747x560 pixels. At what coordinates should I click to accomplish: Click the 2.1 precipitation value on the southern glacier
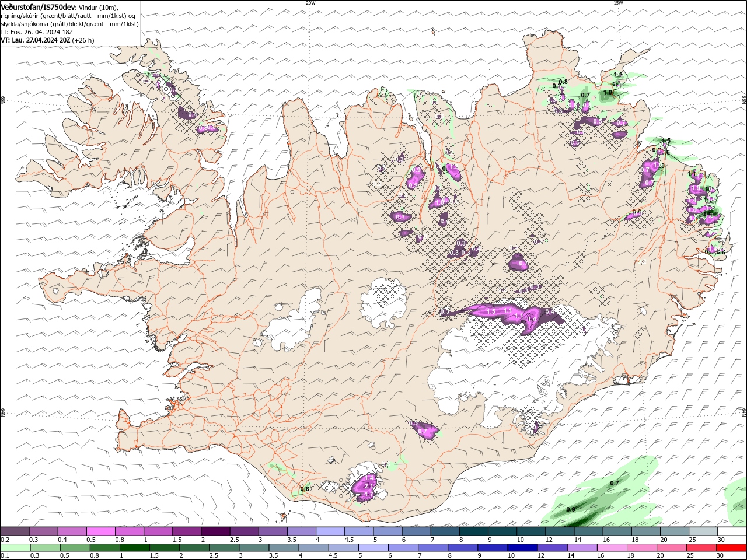point(368,486)
